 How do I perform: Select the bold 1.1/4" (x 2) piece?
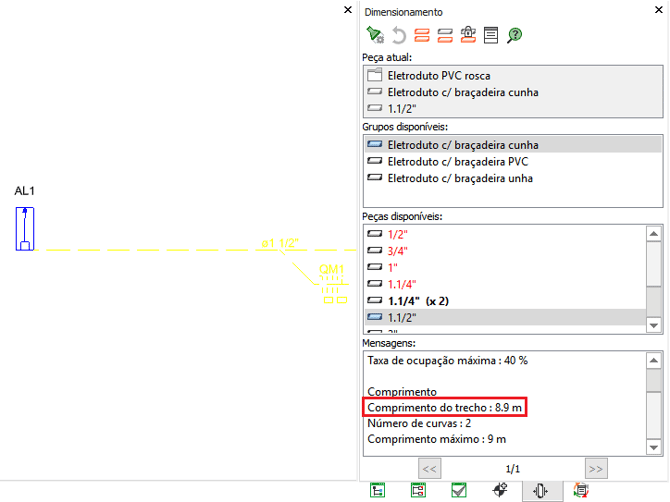click(418, 300)
